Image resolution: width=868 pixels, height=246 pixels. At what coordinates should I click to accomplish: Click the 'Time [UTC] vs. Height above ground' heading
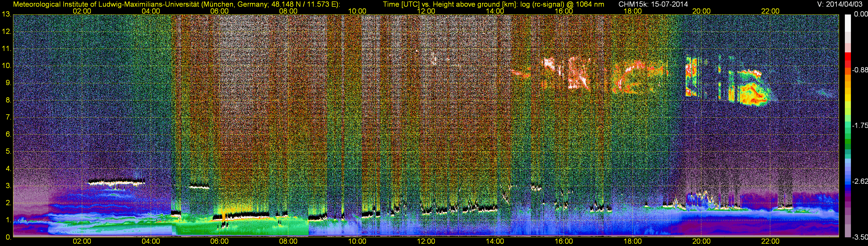pos(493,4)
